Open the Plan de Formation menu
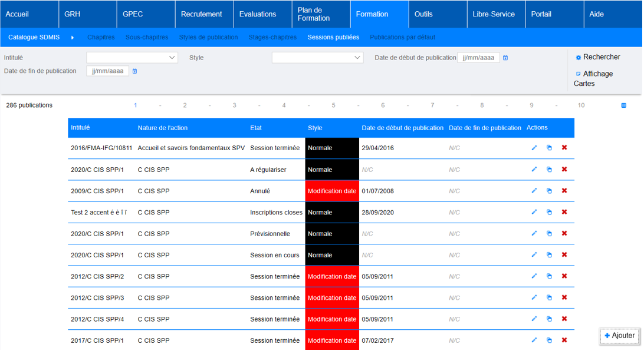 [320, 14]
